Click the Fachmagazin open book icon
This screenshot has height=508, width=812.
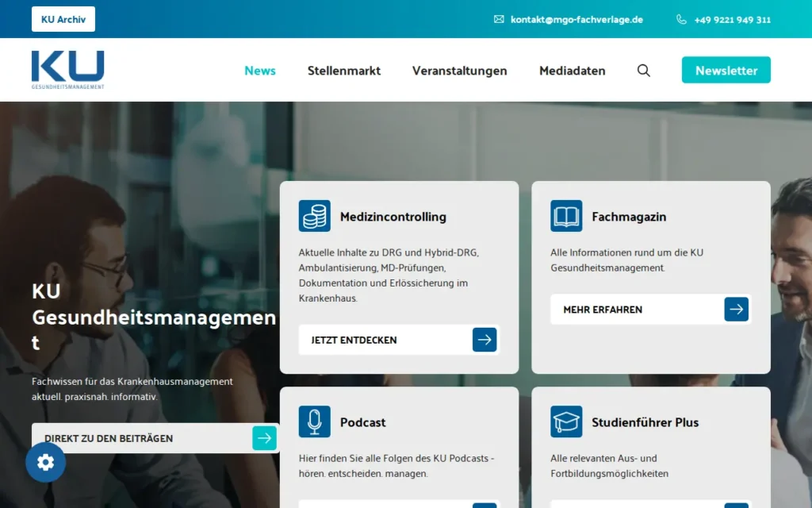click(566, 216)
